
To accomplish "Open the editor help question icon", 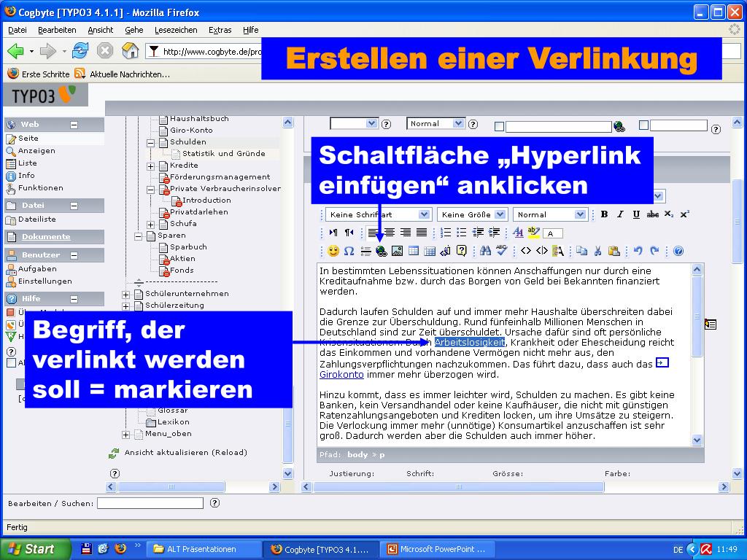I will [x=678, y=251].
